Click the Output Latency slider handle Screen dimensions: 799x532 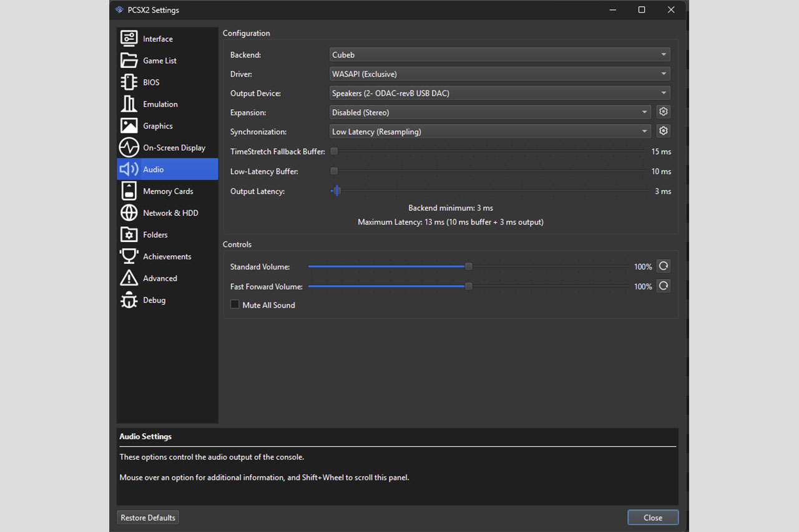[336, 191]
